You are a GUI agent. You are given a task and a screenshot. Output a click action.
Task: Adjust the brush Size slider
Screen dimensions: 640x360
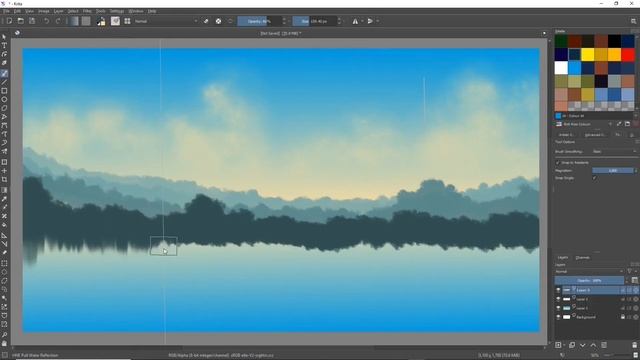pos(315,21)
